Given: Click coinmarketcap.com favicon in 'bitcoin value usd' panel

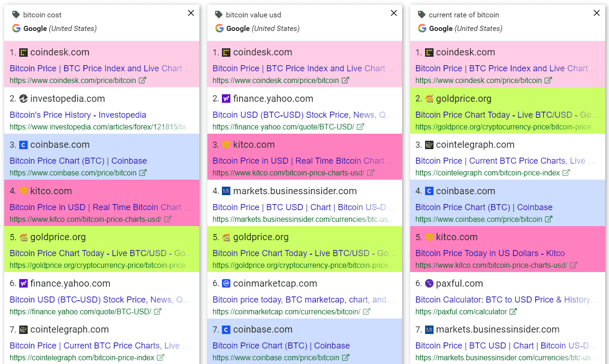Looking at the screenshot, I should (x=226, y=283).
